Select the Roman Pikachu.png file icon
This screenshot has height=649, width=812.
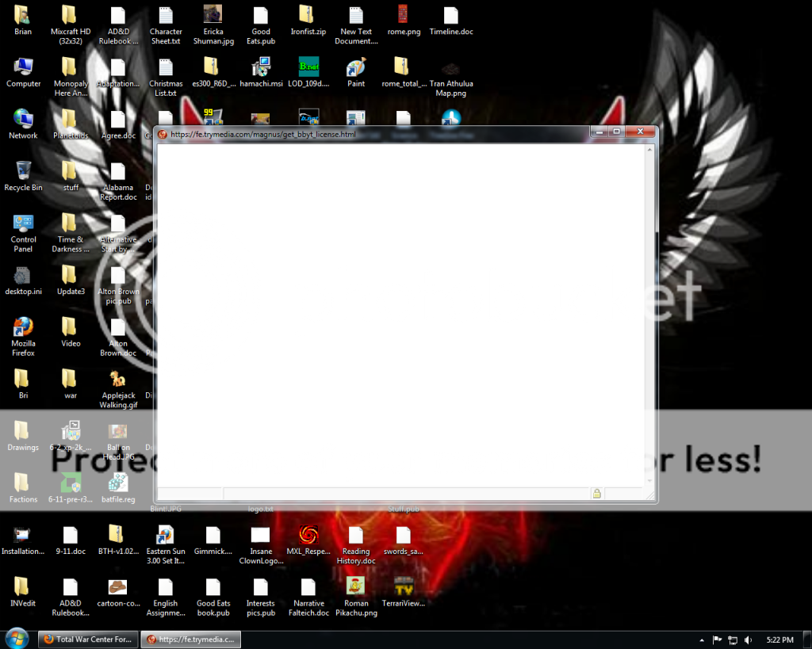[356, 588]
